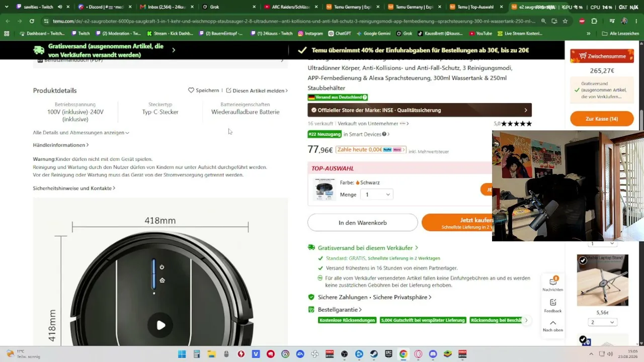The height and width of the screenshot is (362, 644).
Task: Switch to the Temu Top-Auswahl tab
Action: pyautogui.click(x=475, y=7)
